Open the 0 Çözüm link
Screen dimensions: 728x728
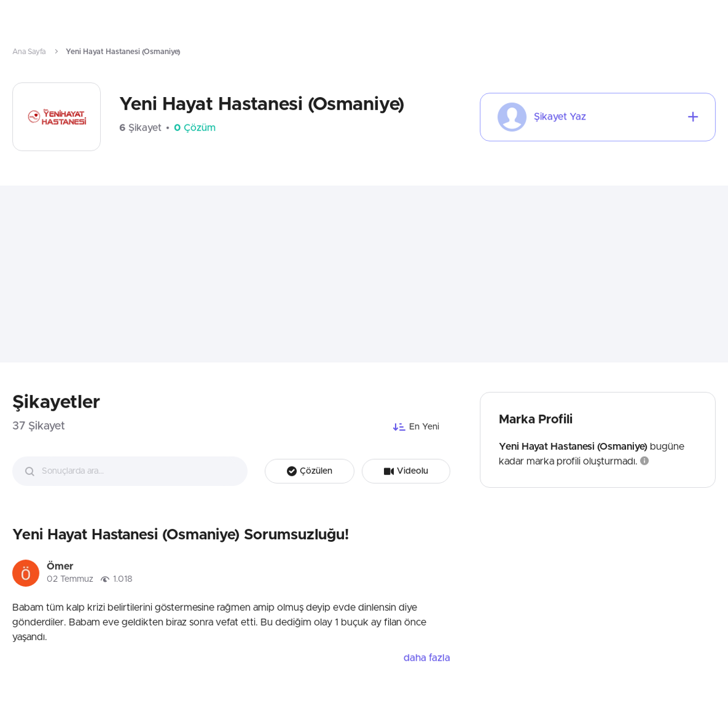point(195,128)
